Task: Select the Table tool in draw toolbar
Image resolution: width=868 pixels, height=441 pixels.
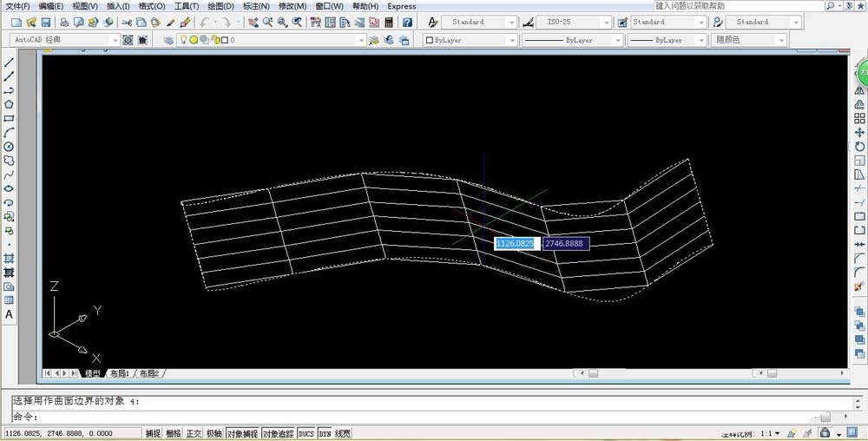Action: click(x=9, y=300)
